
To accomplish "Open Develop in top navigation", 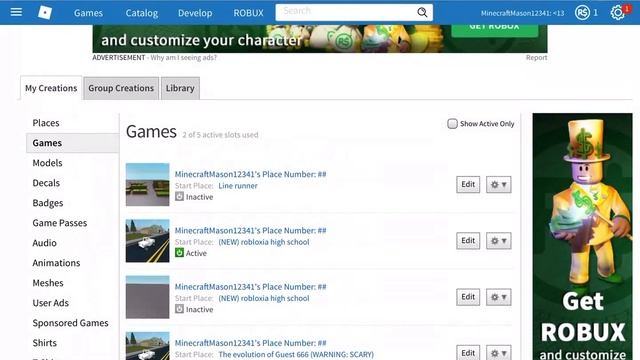I will 195,13.
